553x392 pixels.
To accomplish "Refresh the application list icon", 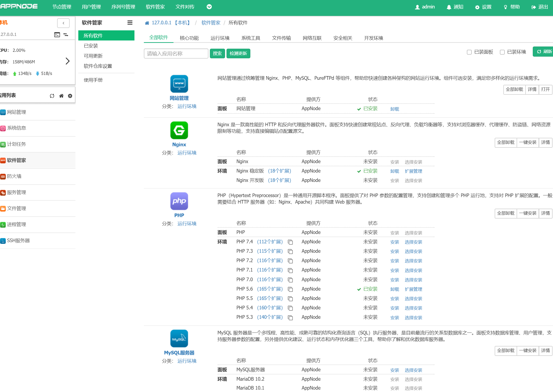I will pyautogui.click(x=52, y=96).
